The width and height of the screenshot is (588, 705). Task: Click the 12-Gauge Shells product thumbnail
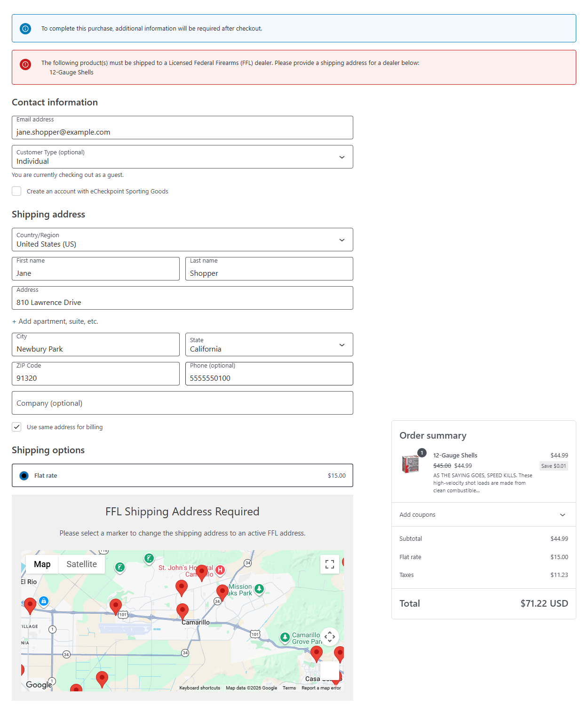coord(411,464)
